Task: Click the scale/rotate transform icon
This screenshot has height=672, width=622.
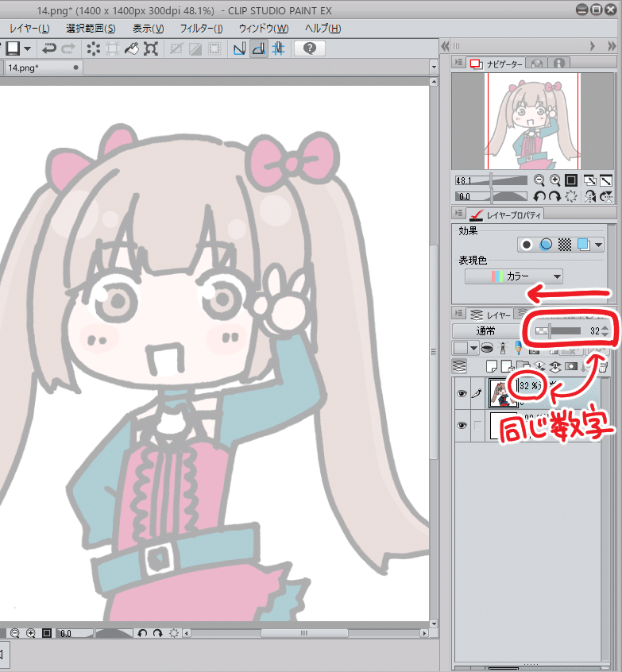Action: tap(150, 48)
